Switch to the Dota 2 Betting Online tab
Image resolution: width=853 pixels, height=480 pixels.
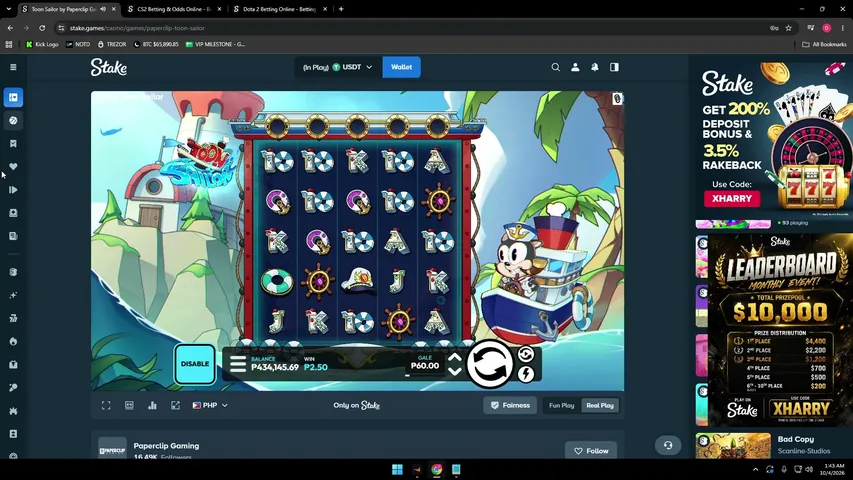pos(279,9)
